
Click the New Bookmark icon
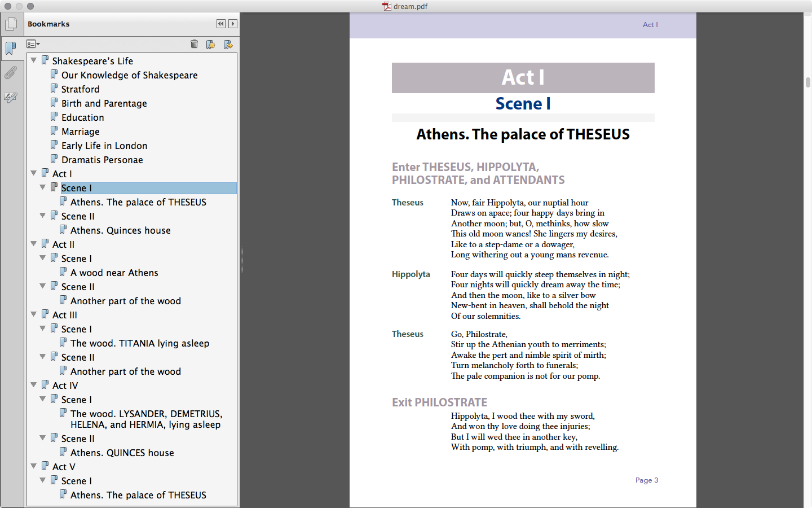click(x=210, y=44)
